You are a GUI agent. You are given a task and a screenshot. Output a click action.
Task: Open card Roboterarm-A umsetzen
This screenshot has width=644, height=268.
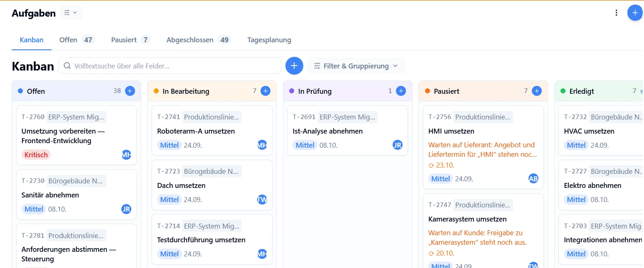click(212, 131)
